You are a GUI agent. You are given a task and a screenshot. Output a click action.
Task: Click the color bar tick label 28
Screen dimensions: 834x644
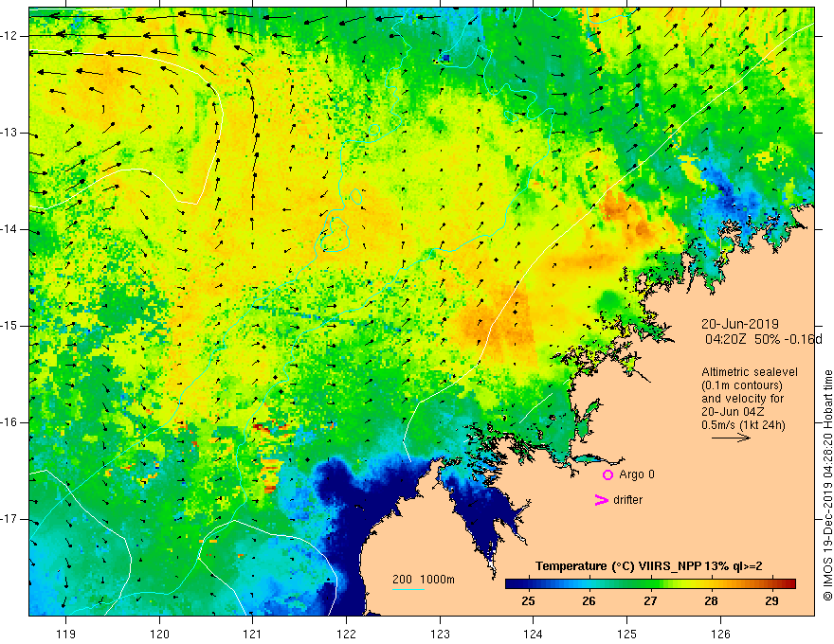pyautogui.click(x=711, y=601)
